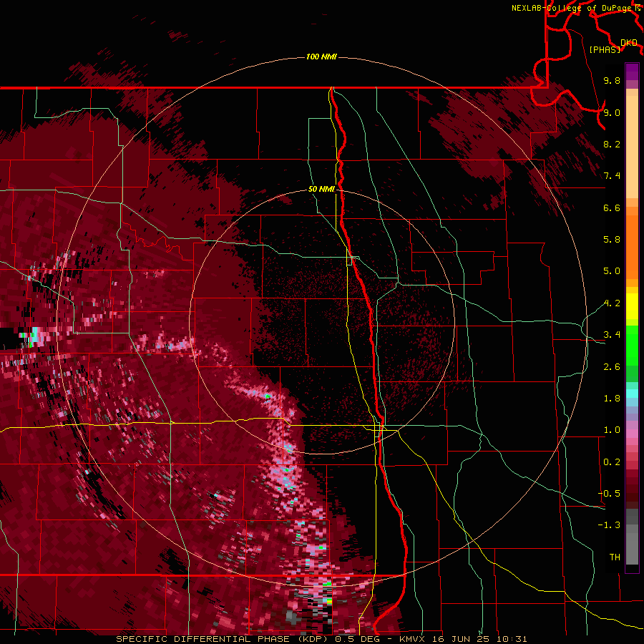Click the Specific Differential Phase caption at bottom
Image resolution: width=644 pixels, height=644 pixels.
click(321, 639)
